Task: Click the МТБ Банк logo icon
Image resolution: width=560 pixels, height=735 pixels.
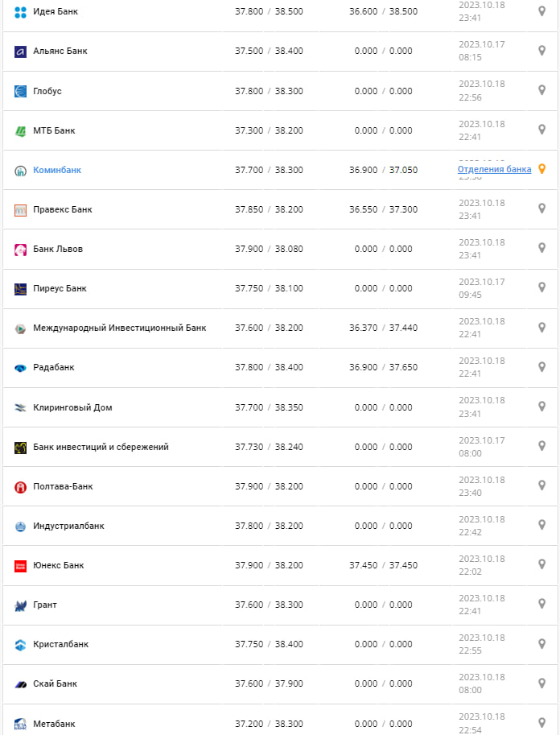Action: [x=21, y=130]
